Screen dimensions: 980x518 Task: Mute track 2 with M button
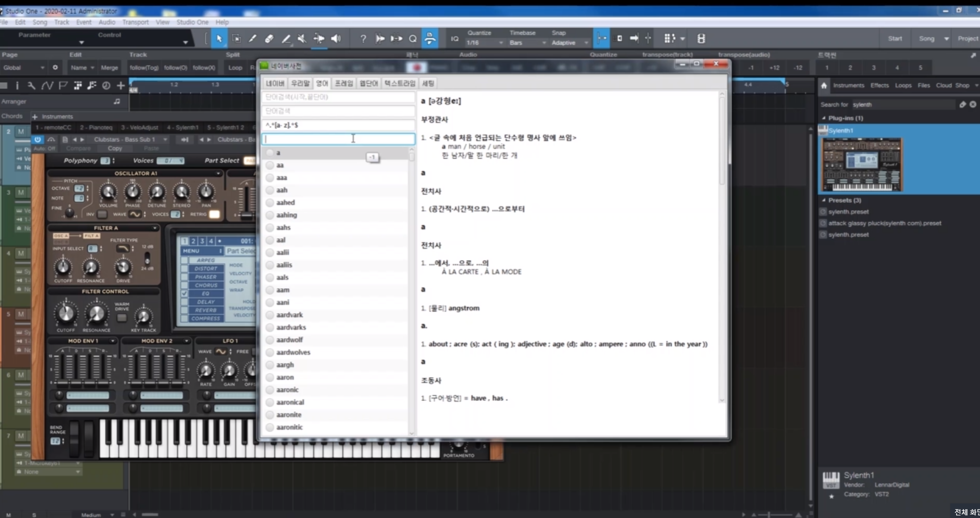[x=21, y=132]
